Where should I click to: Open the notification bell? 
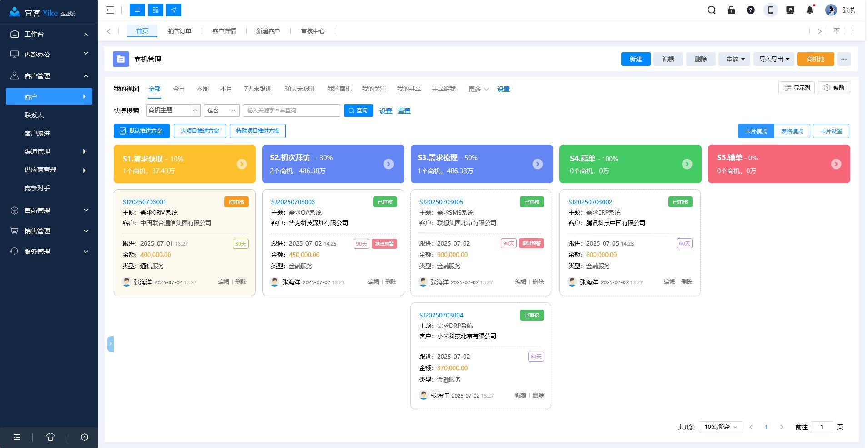point(810,10)
